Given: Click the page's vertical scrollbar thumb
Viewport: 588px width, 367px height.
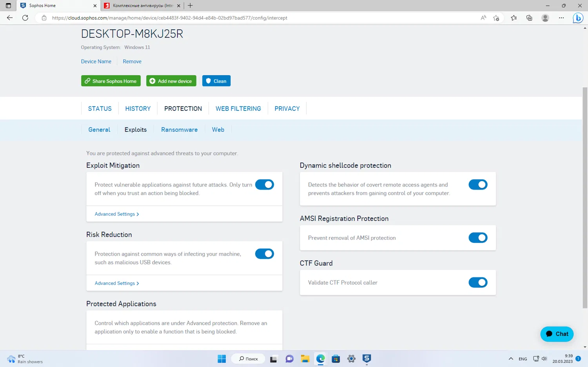Looking at the screenshot, I should coord(585,197).
